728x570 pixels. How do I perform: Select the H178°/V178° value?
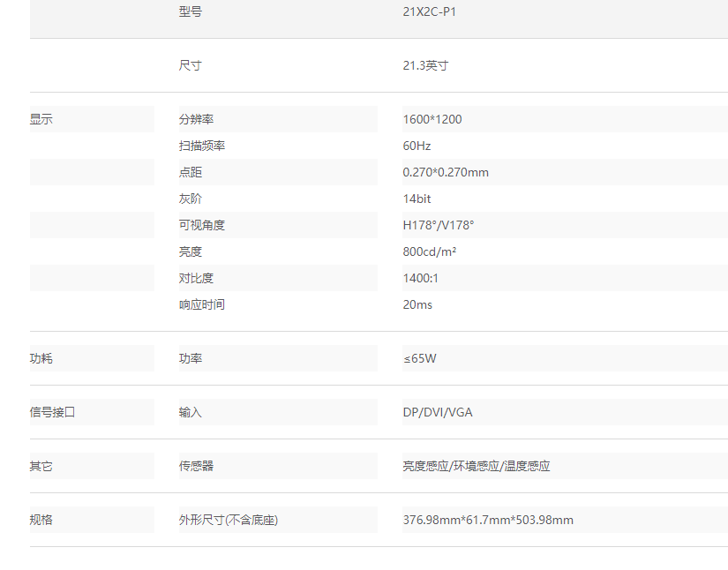[439, 225]
